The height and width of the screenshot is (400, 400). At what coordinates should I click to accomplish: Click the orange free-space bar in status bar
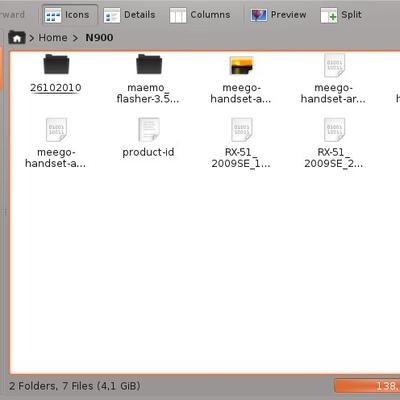pyautogui.click(x=367, y=386)
